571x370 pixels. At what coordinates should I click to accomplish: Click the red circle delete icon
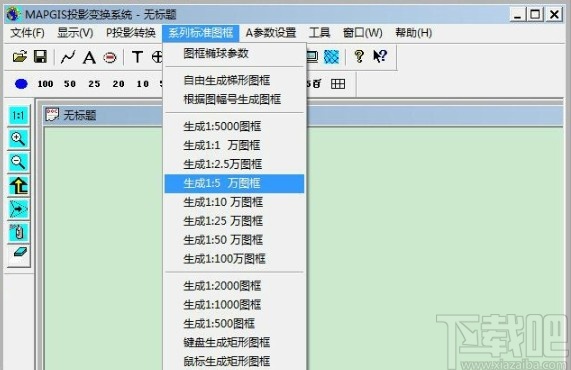coord(110,57)
